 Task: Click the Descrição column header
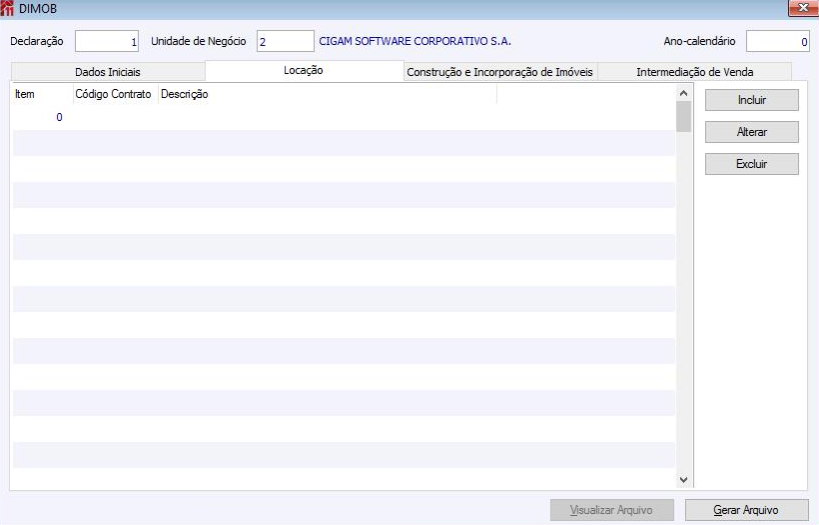327,94
